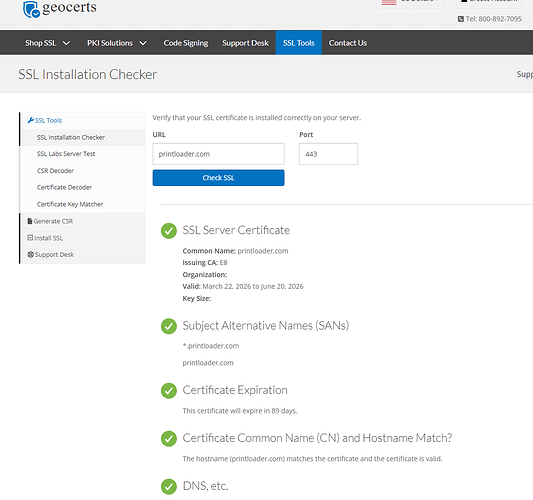Click the Check SSL button
Viewport: 533px width, 500px height.
219,178
